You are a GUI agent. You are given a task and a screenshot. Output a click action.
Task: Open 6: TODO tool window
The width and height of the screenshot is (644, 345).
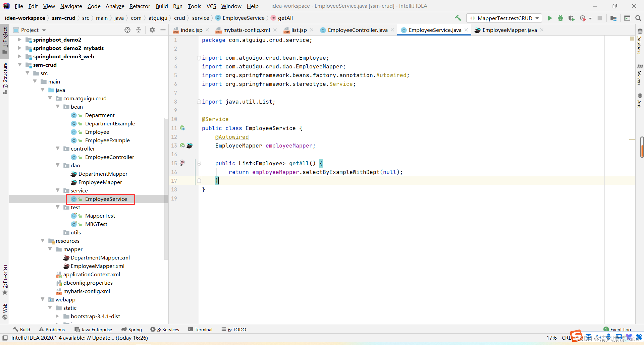click(234, 330)
